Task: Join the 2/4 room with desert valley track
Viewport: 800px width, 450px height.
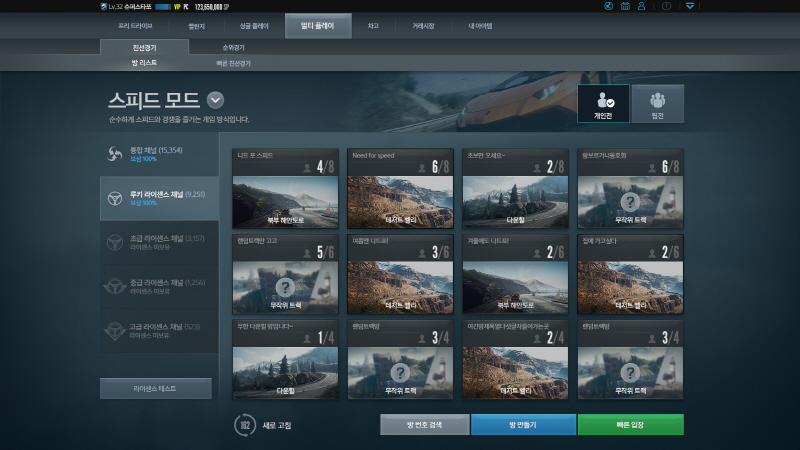Action: point(515,359)
